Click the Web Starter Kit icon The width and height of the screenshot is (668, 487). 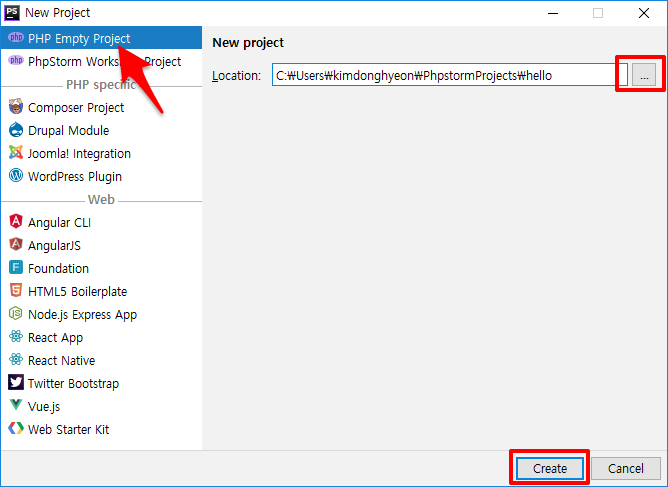[16, 428]
